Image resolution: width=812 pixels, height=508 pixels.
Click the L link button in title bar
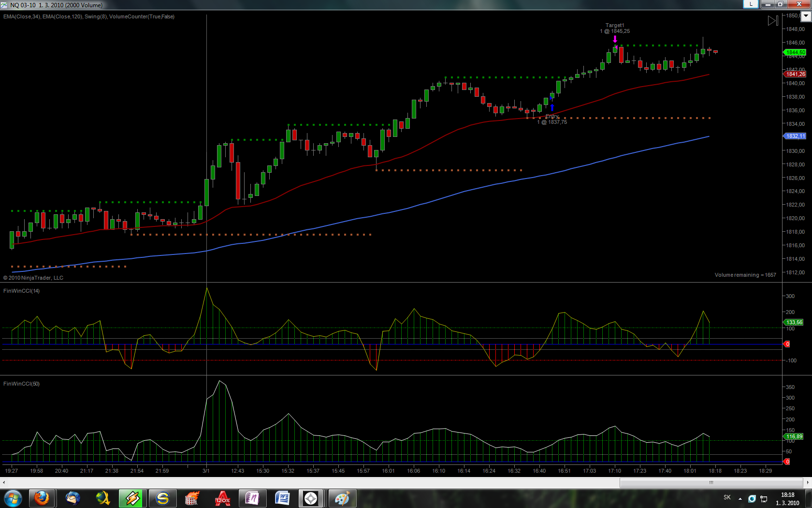tap(750, 4)
